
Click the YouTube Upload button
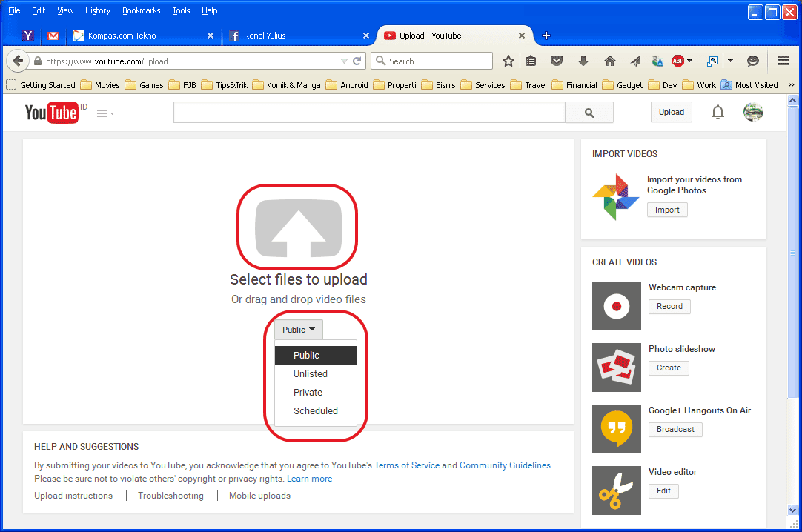point(671,112)
